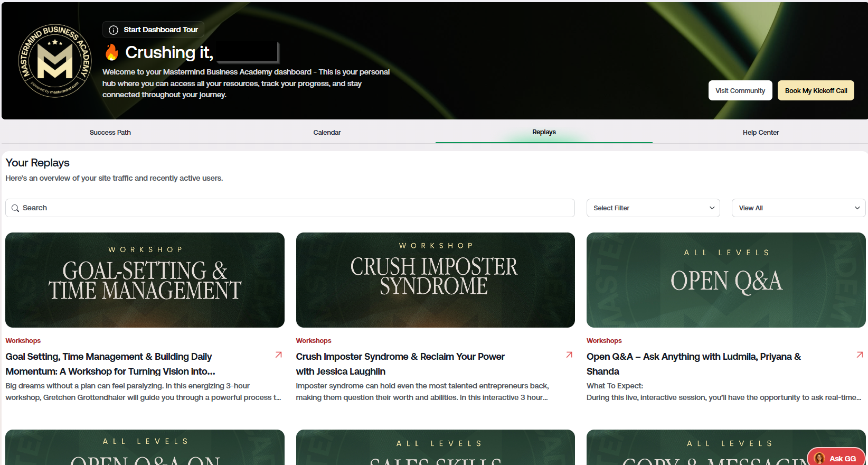Viewport: 868px width, 465px height.
Task: Visit the Community
Action: tap(740, 90)
